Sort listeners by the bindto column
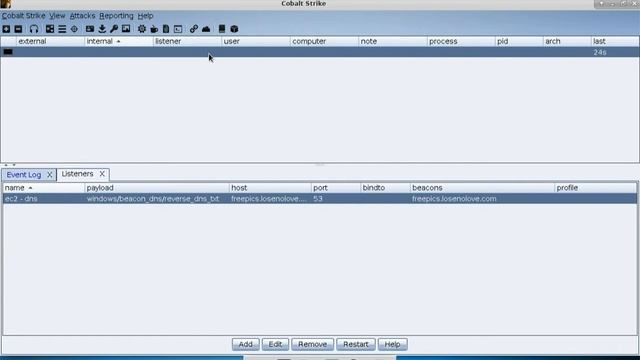 coord(385,188)
